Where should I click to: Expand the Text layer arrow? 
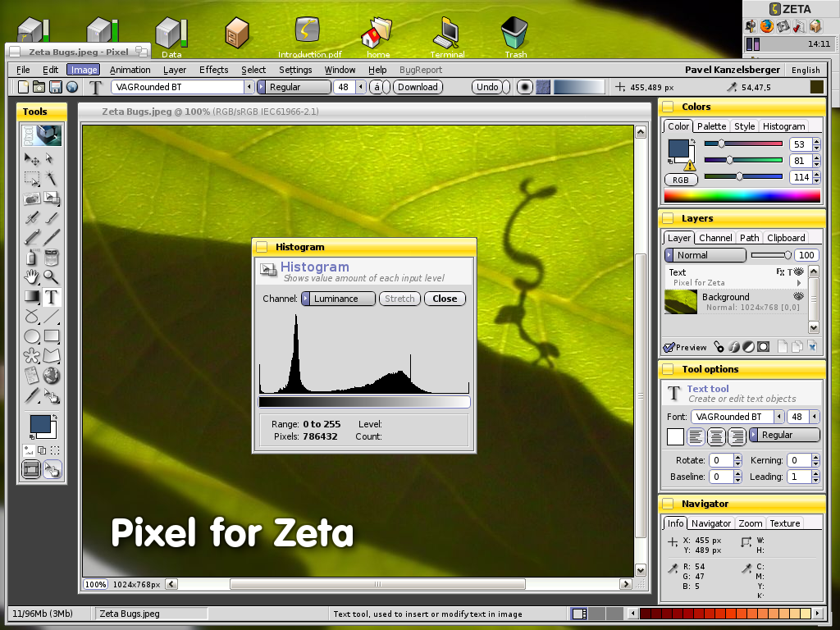point(799,283)
